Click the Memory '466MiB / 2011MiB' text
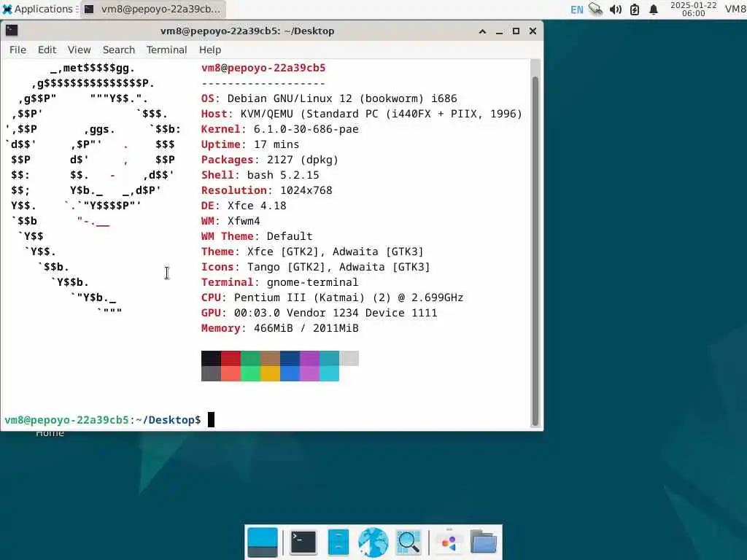747x560 pixels. click(306, 328)
